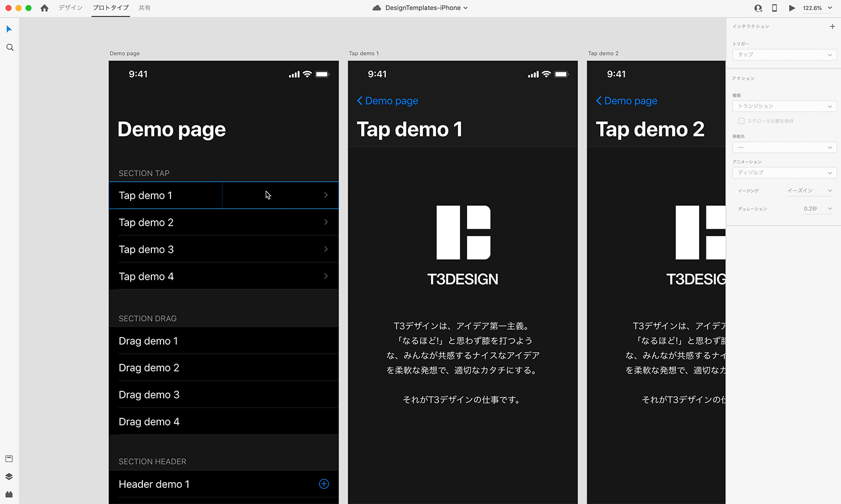Choose the Select arrow tool
This screenshot has width=841, height=504.
[9, 29]
